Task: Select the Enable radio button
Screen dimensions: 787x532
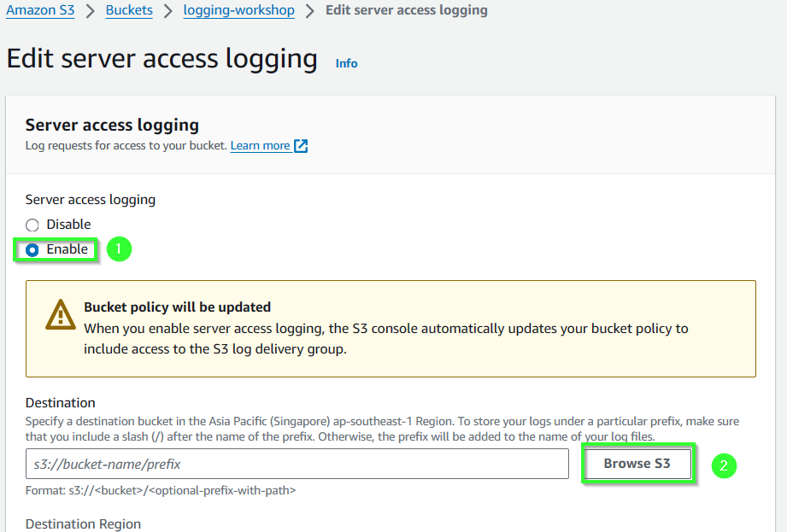Action: (32, 249)
